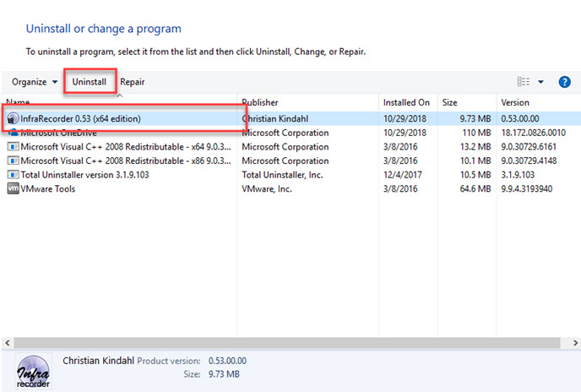The height and width of the screenshot is (392, 581).
Task: Click the 12/4/2017 installed date cell
Action: [403, 175]
